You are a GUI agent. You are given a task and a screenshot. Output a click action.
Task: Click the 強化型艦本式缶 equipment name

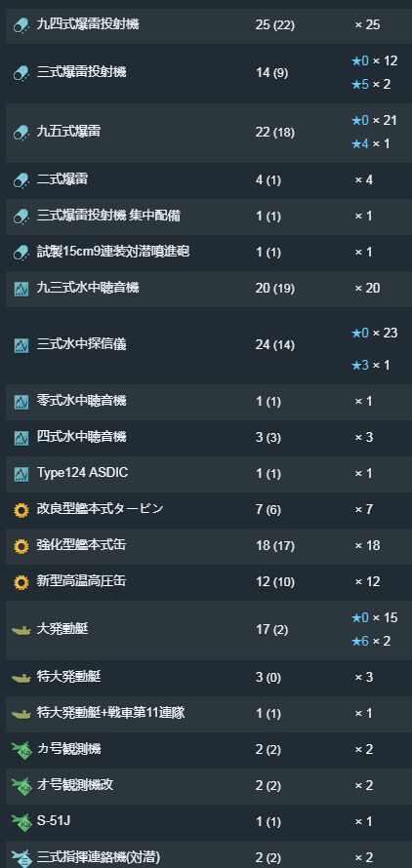point(81,545)
